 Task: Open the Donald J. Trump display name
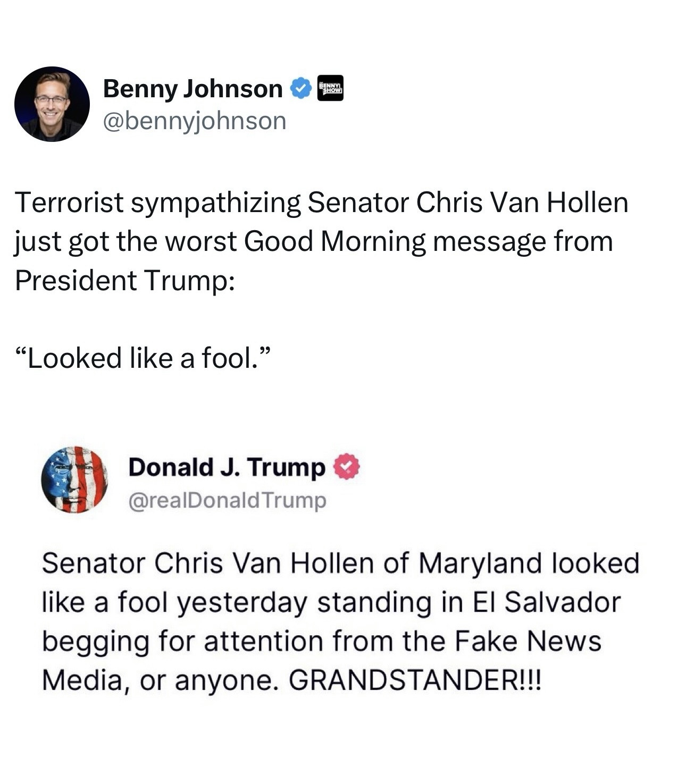click(x=227, y=467)
